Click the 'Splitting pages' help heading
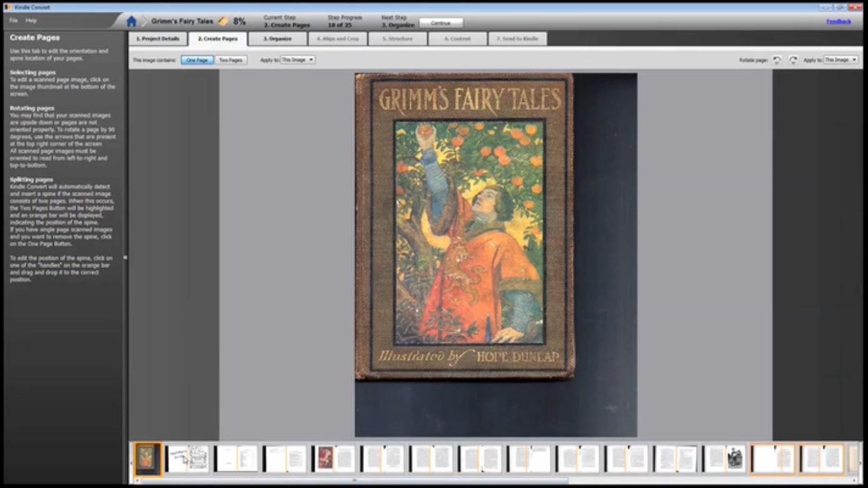 coord(31,179)
